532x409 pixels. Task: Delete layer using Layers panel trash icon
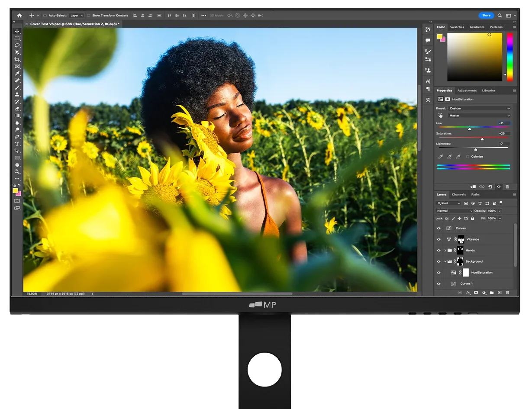point(507,293)
